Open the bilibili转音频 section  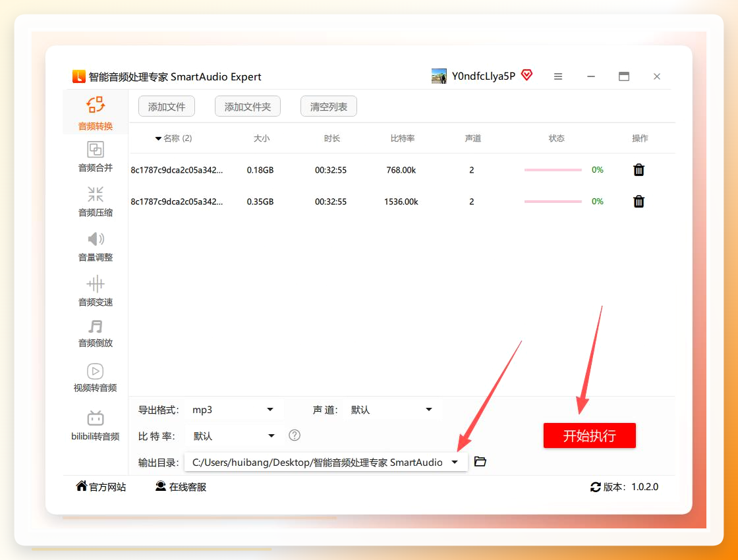click(x=96, y=426)
